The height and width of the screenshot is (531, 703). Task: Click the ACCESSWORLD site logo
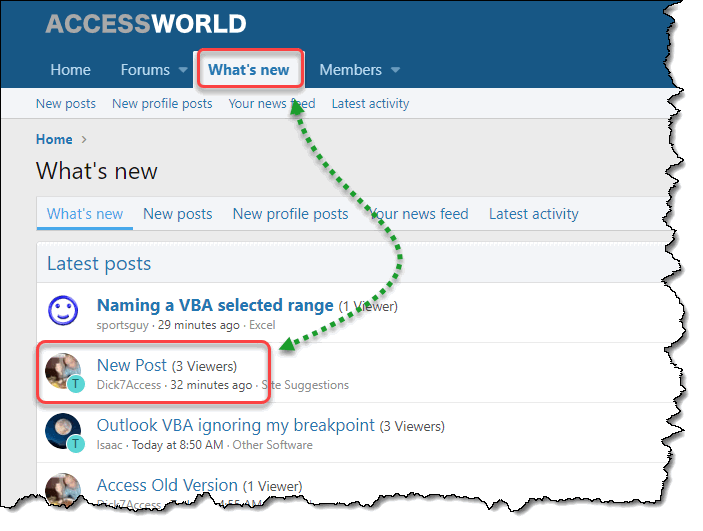click(146, 24)
